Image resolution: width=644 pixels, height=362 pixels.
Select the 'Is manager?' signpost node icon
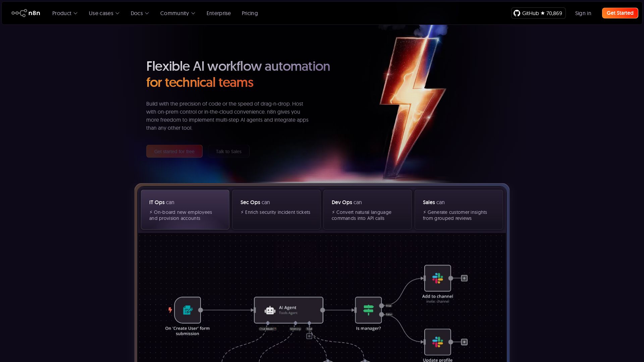pyautogui.click(x=368, y=310)
